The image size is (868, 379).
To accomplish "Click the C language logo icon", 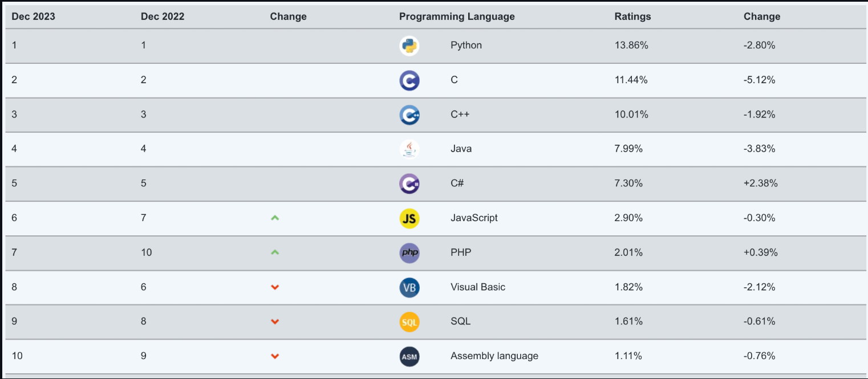I will click(409, 80).
